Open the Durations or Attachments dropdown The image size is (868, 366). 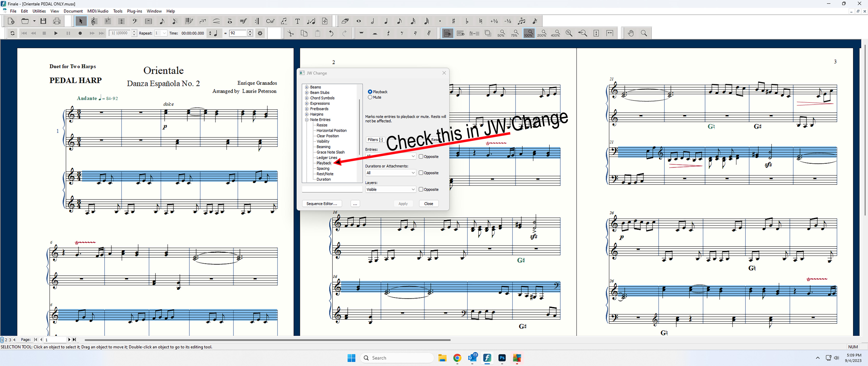click(x=391, y=173)
